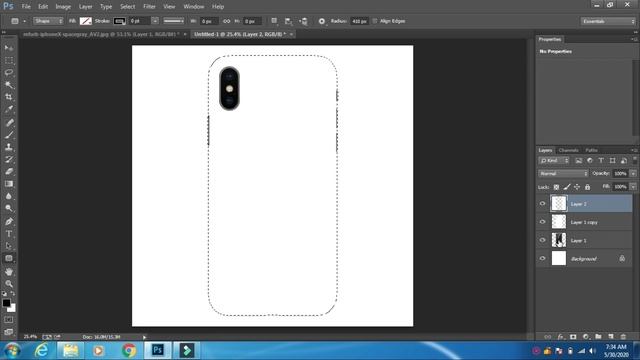Hide Layer 1 copy visibility eye
Viewport: 640px width, 360px height.
coord(542,222)
